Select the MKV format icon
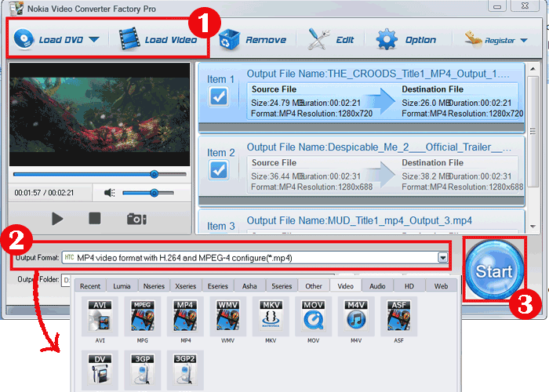Image resolution: width=549 pixels, height=392 pixels. [271, 317]
